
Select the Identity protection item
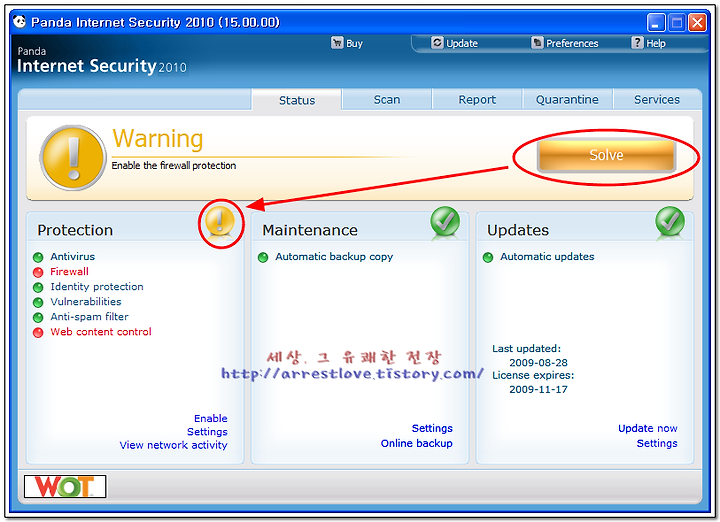97,286
